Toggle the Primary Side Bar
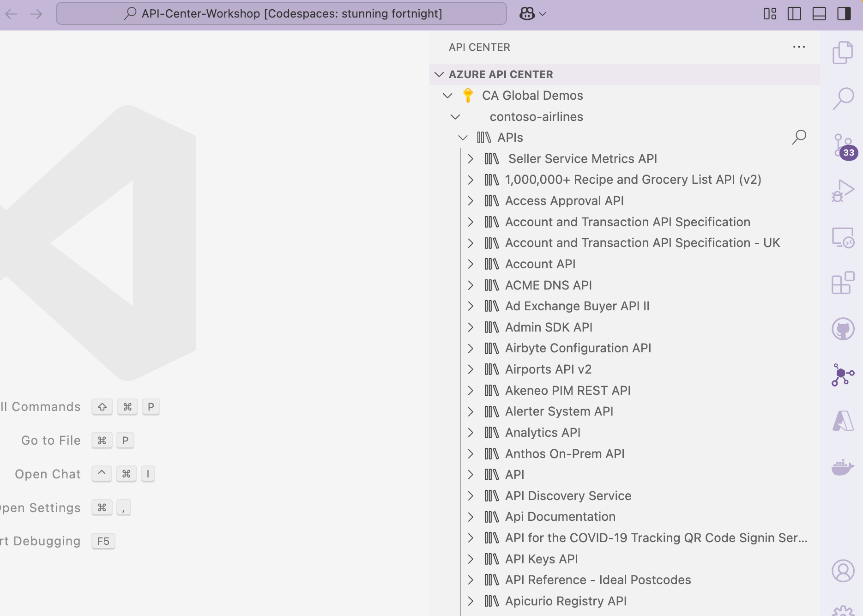Screen dimensions: 863x616 click(x=794, y=14)
